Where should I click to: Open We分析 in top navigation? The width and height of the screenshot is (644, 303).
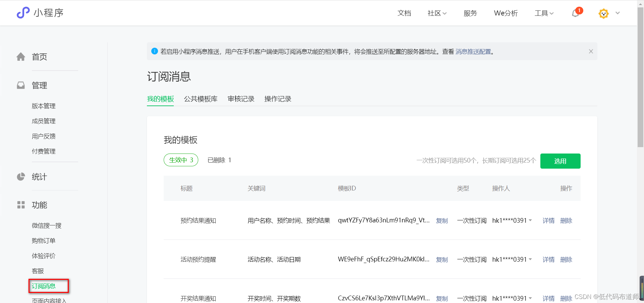506,13
